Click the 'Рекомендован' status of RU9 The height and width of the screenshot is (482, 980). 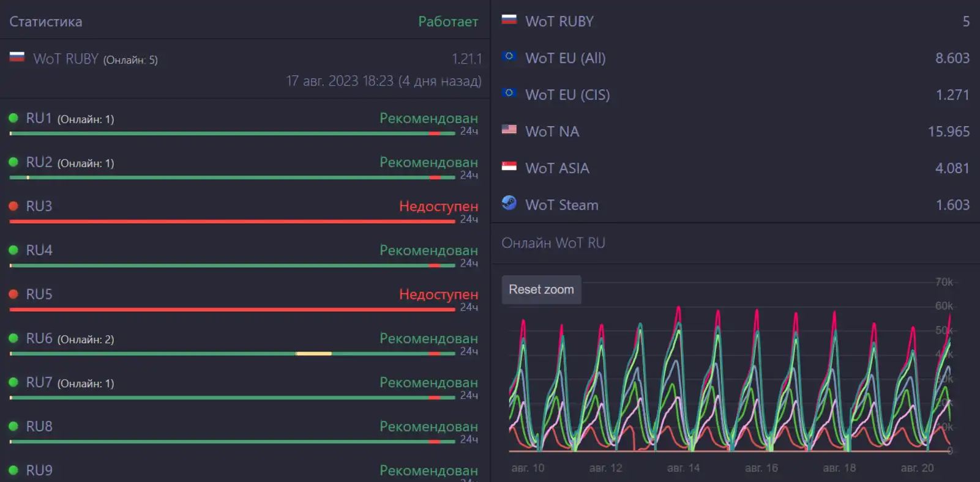pyautogui.click(x=428, y=470)
